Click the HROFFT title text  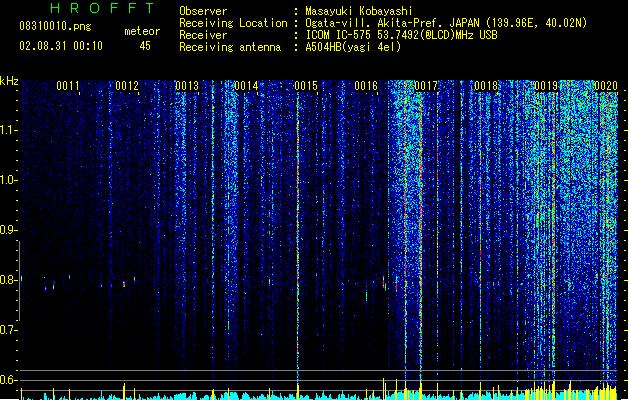102,8
